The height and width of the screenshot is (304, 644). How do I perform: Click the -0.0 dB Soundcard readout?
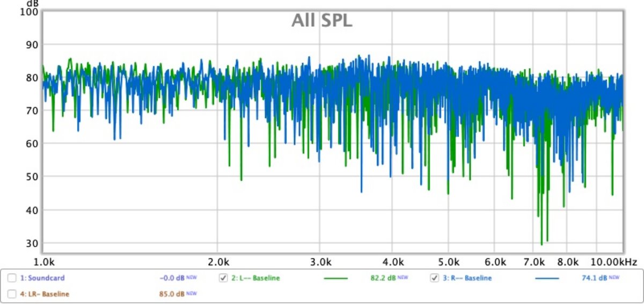point(172,278)
